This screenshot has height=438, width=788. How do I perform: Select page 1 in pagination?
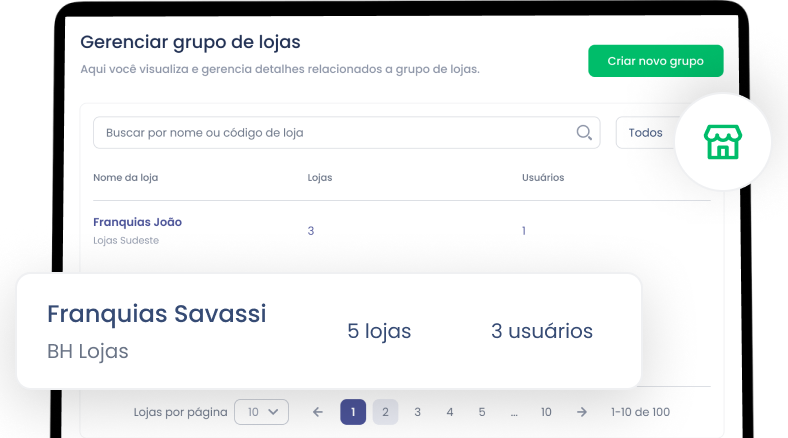[x=353, y=412]
